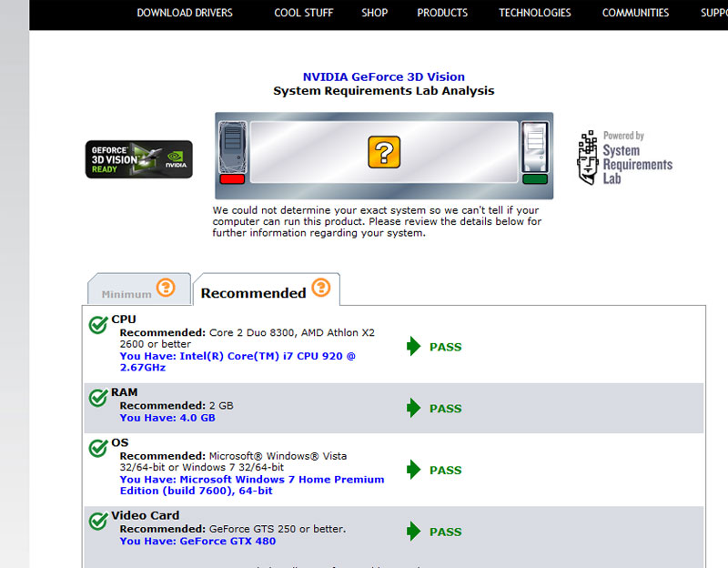Image resolution: width=728 pixels, height=568 pixels.
Task: Click the orange question icon on Minimum tab
Action: click(x=166, y=288)
